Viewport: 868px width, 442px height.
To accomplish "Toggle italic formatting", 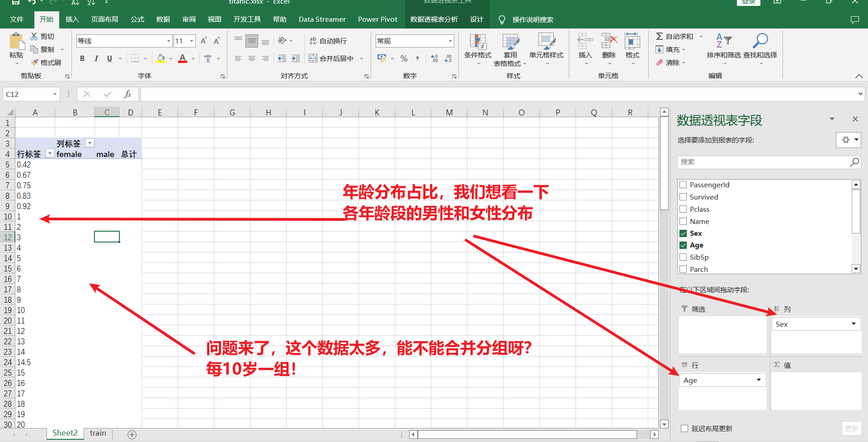I will click(x=96, y=58).
